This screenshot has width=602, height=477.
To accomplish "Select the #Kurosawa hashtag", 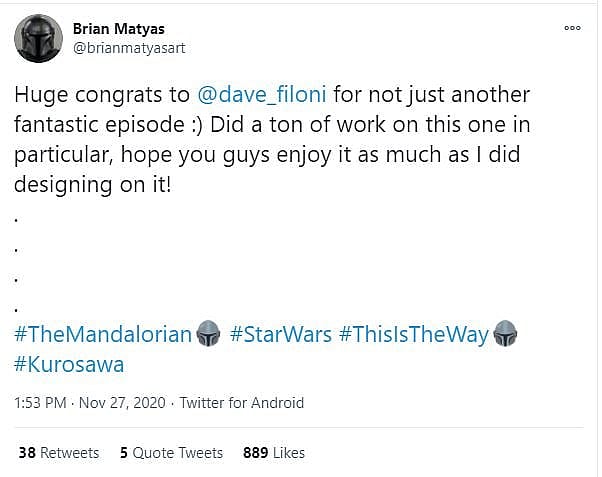I will coord(69,364).
